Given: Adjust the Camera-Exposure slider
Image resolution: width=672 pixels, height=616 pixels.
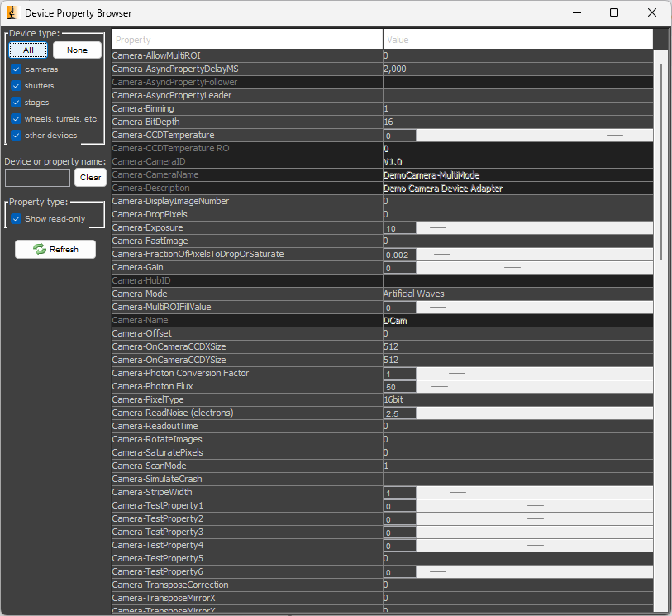Looking at the screenshot, I should [x=534, y=227].
